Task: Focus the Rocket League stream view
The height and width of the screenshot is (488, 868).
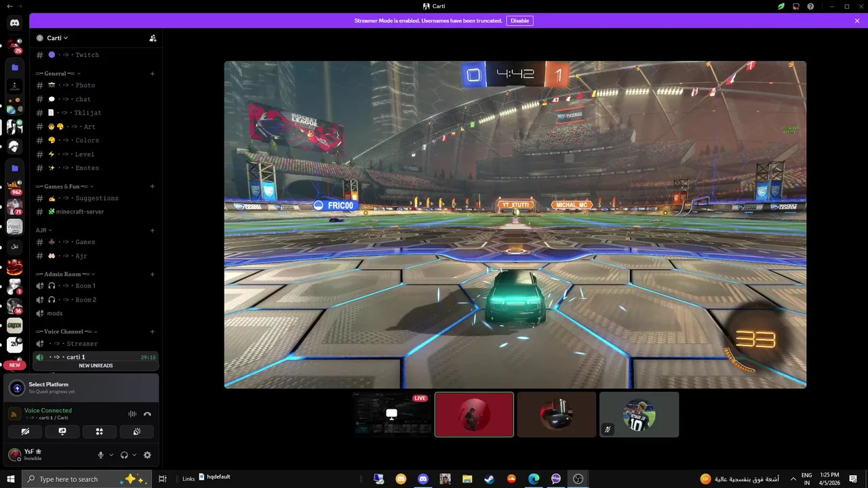Action: (515, 224)
